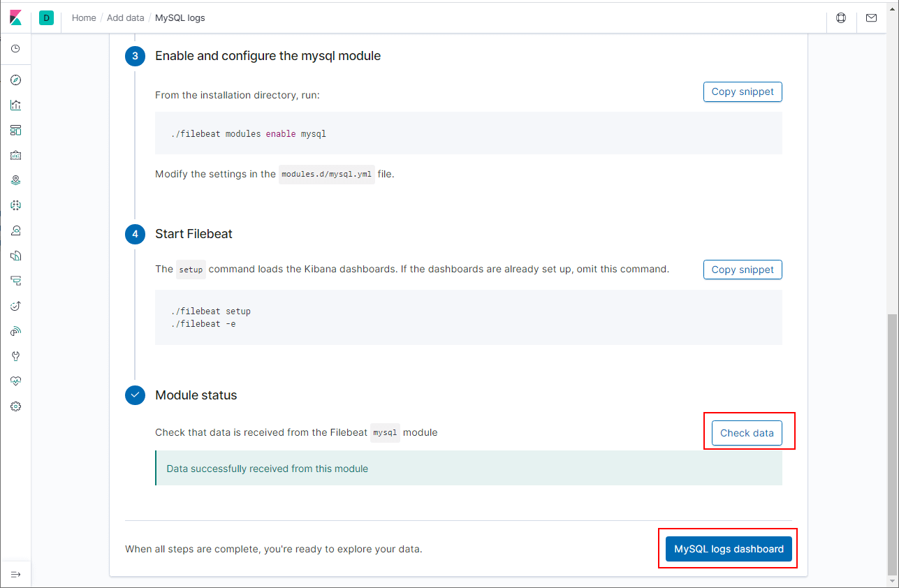Image resolution: width=899 pixels, height=588 pixels.
Task: Open Management gear icon
Action: (16, 406)
